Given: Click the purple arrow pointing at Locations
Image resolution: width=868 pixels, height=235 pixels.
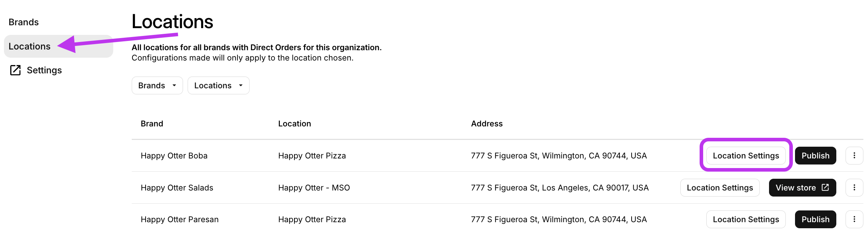Looking at the screenshot, I should (107, 41).
